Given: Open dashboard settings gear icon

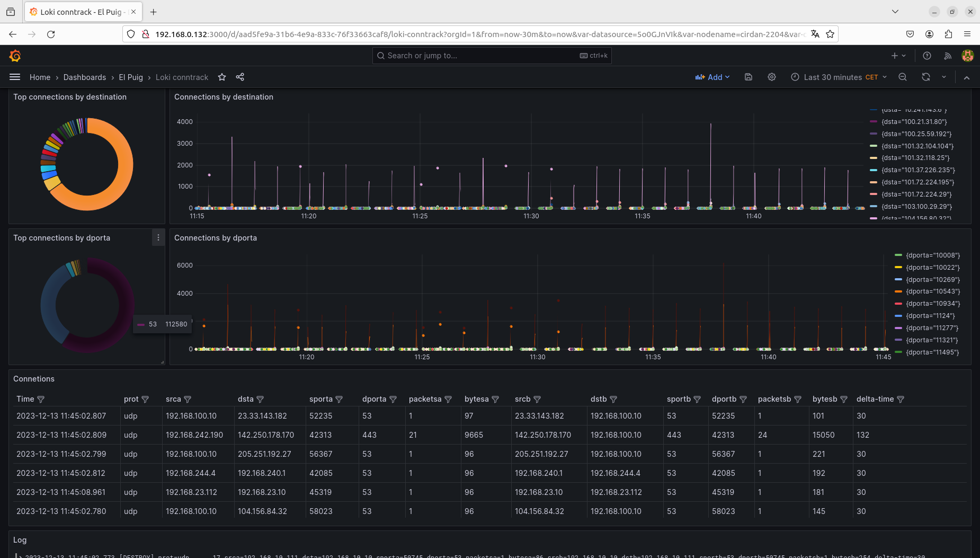Looking at the screenshot, I should point(772,77).
